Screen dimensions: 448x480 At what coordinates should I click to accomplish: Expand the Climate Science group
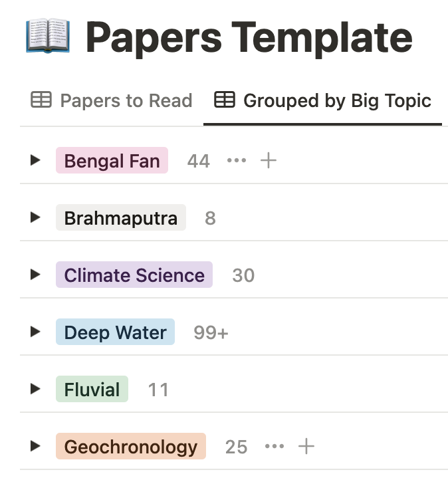pyautogui.click(x=35, y=275)
